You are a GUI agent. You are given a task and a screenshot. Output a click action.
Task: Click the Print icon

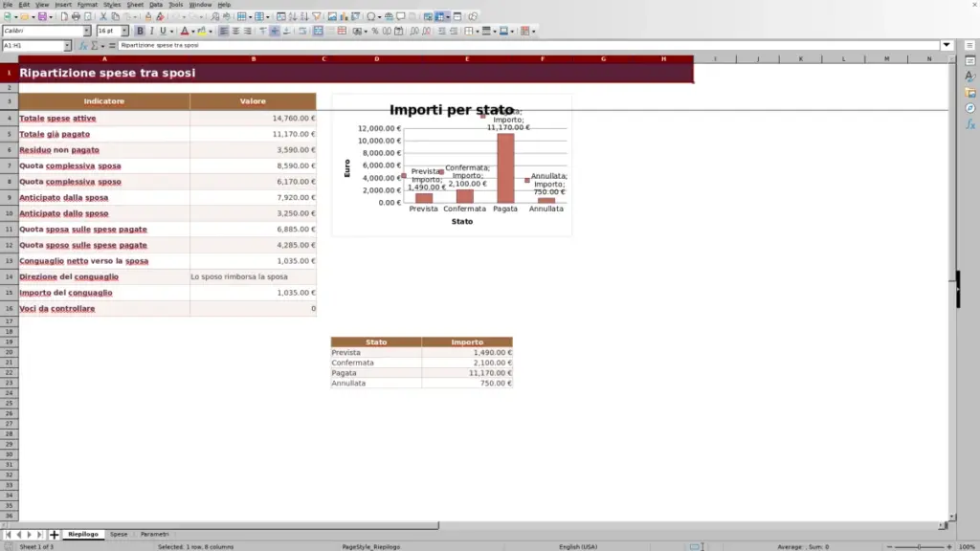click(76, 16)
